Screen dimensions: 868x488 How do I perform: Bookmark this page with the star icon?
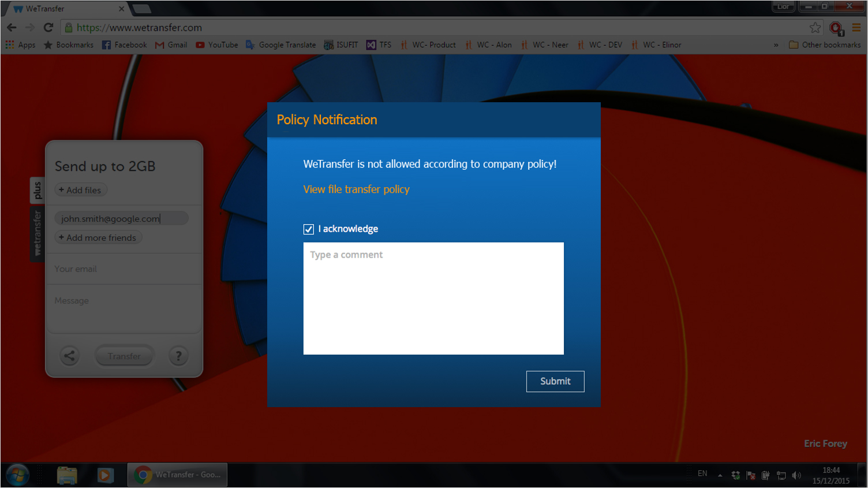[815, 27]
